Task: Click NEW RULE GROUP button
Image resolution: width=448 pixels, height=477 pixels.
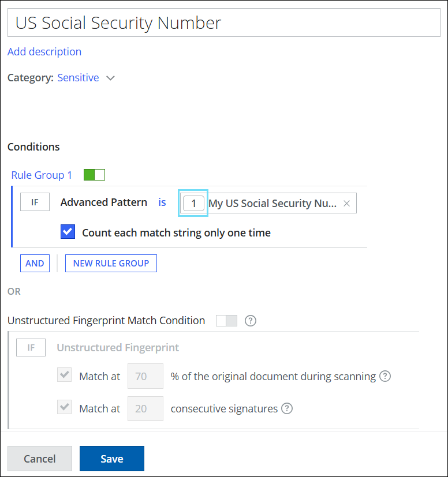Action: click(111, 263)
